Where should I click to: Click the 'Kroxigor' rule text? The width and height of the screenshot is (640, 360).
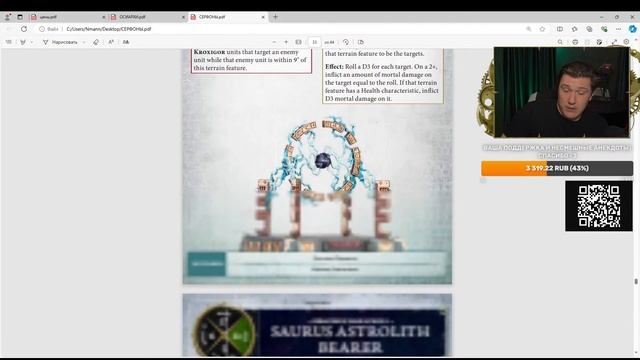[251, 60]
